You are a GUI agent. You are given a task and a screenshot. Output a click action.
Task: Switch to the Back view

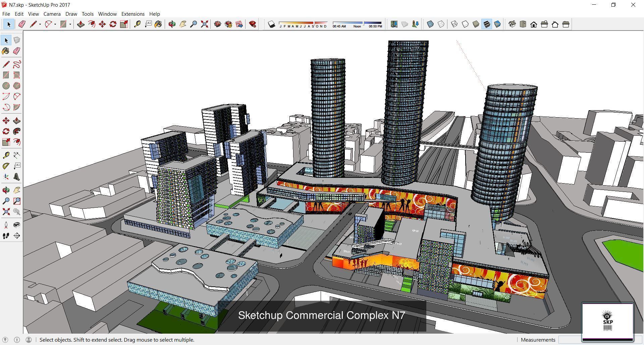pos(555,24)
